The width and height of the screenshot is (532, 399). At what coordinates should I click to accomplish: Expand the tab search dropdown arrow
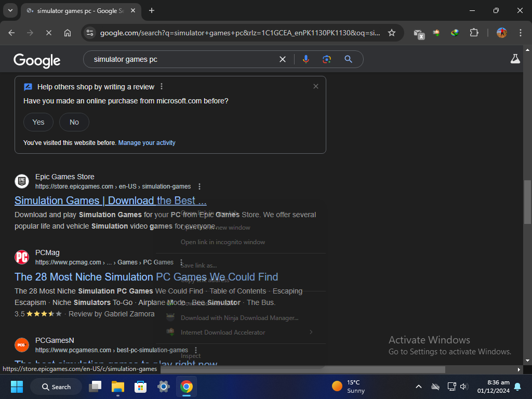tap(10, 10)
